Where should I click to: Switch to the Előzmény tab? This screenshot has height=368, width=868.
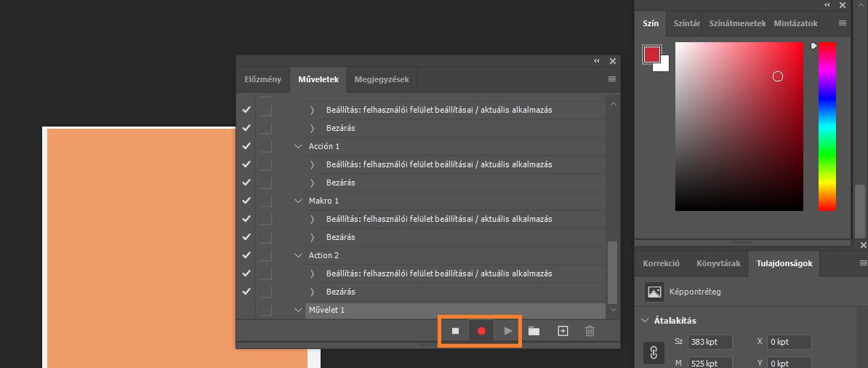coord(263,79)
